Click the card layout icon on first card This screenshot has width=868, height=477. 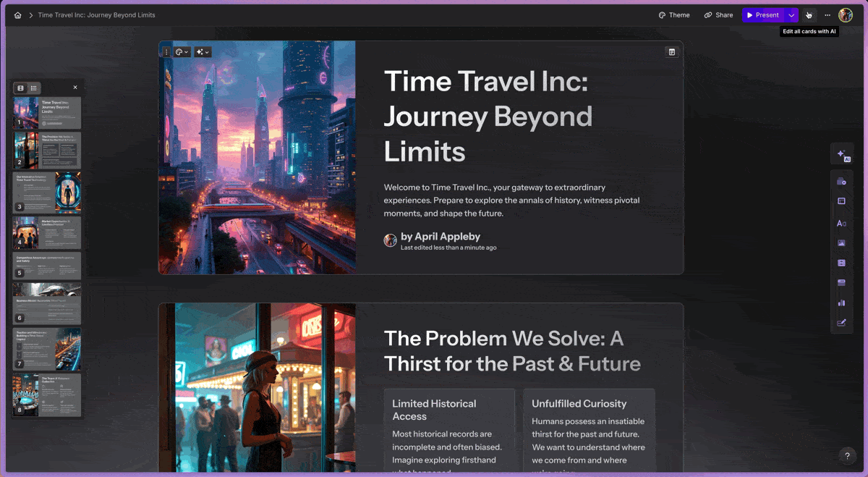tap(671, 52)
